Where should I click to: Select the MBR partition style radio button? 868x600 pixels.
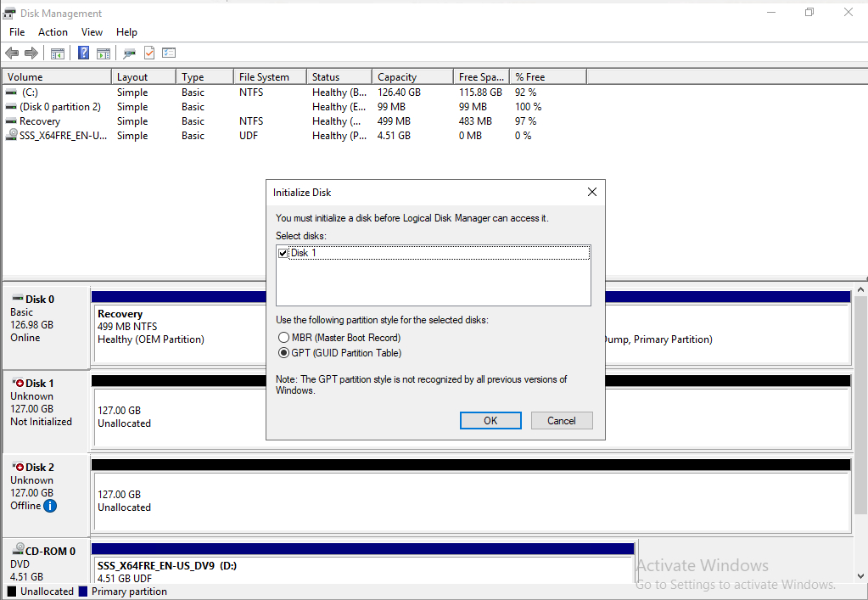tap(284, 337)
